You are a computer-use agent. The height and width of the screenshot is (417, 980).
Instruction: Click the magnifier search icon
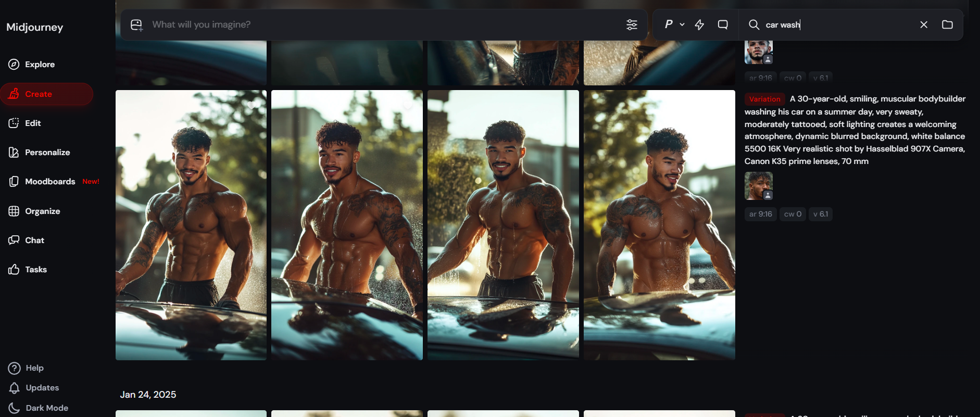click(x=753, y=24)
